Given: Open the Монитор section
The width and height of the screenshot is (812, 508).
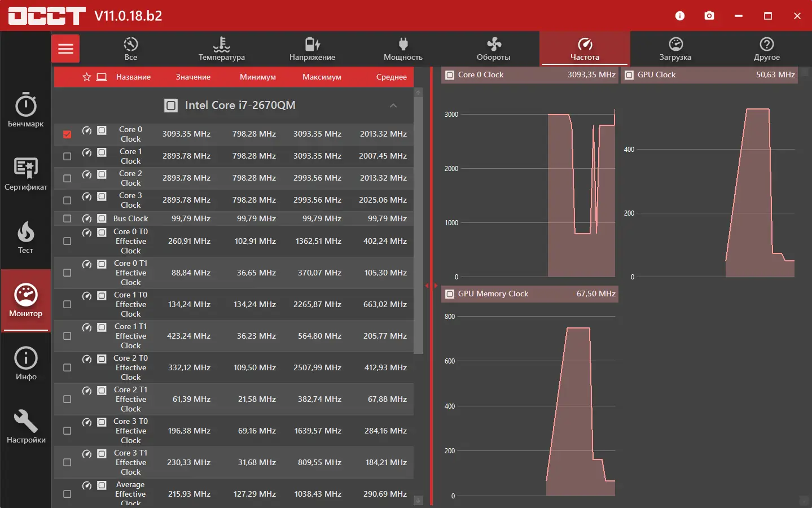Looking at the screenshot, I should [26, 300].
